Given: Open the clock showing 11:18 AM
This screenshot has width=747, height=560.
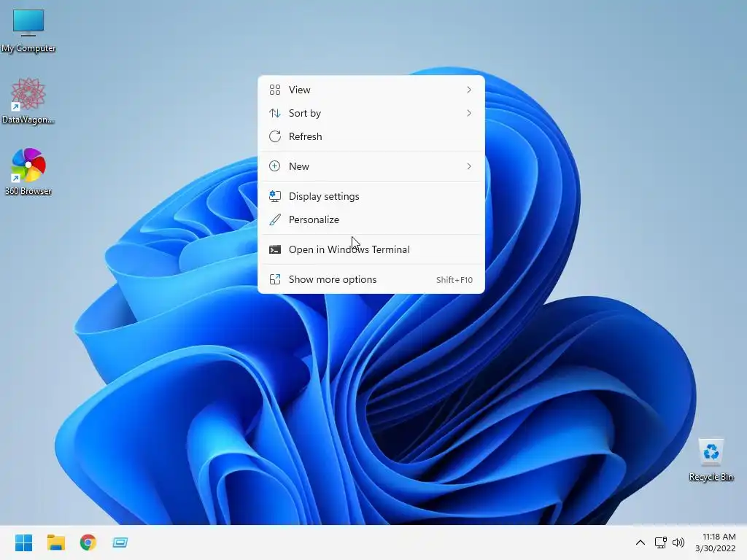Looking at the screenshot, I should pos(715,542).
